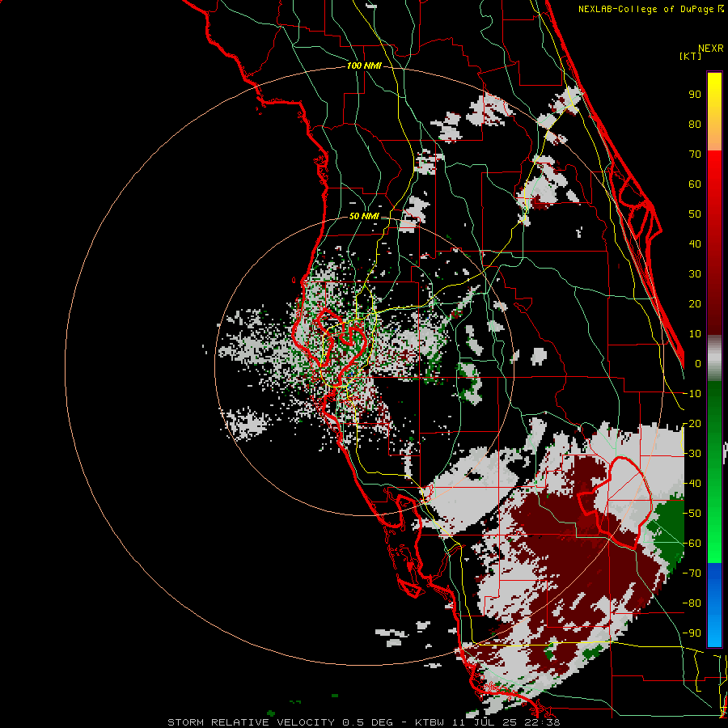Click the [KT] units label
The height and width of the screenshot is (728, 728).
(691, 56)
